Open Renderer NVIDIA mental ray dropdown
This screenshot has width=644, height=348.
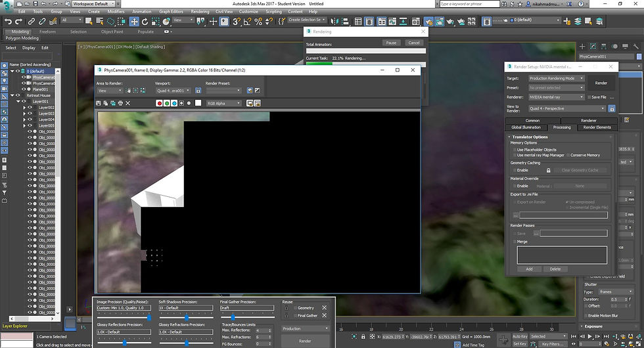pos(556,97)
